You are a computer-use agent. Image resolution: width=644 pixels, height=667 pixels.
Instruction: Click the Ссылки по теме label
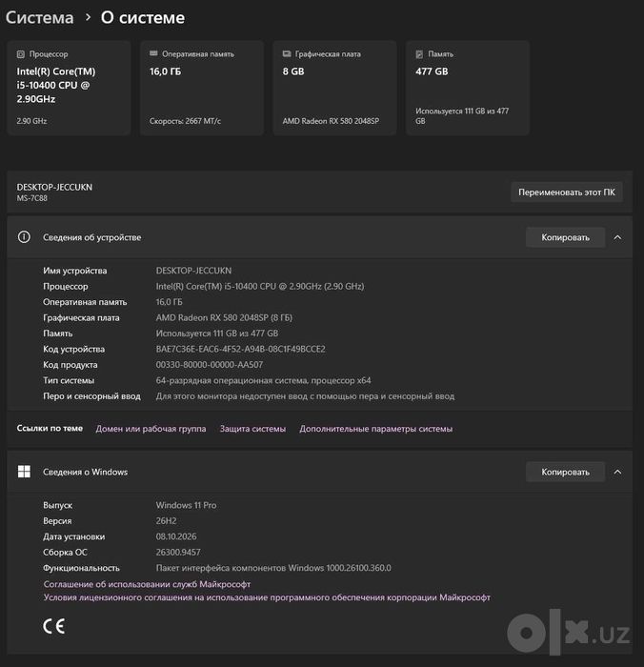tap(50, 429)
